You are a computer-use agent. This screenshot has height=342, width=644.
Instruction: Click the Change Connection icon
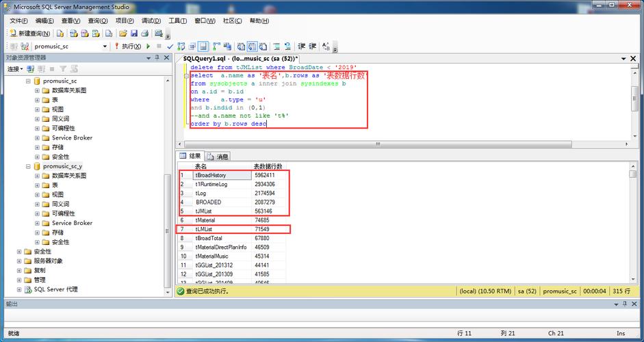25,47
